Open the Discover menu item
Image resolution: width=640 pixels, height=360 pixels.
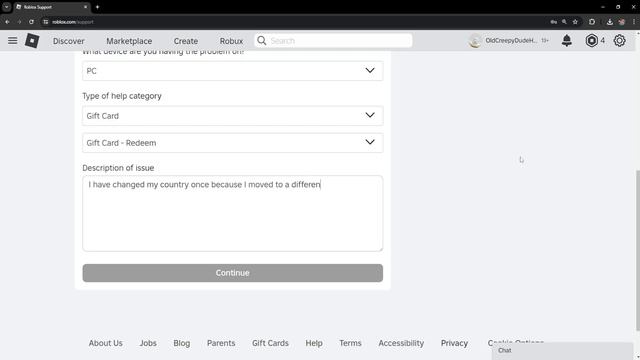pyautogui.click(x=69, y=41)
